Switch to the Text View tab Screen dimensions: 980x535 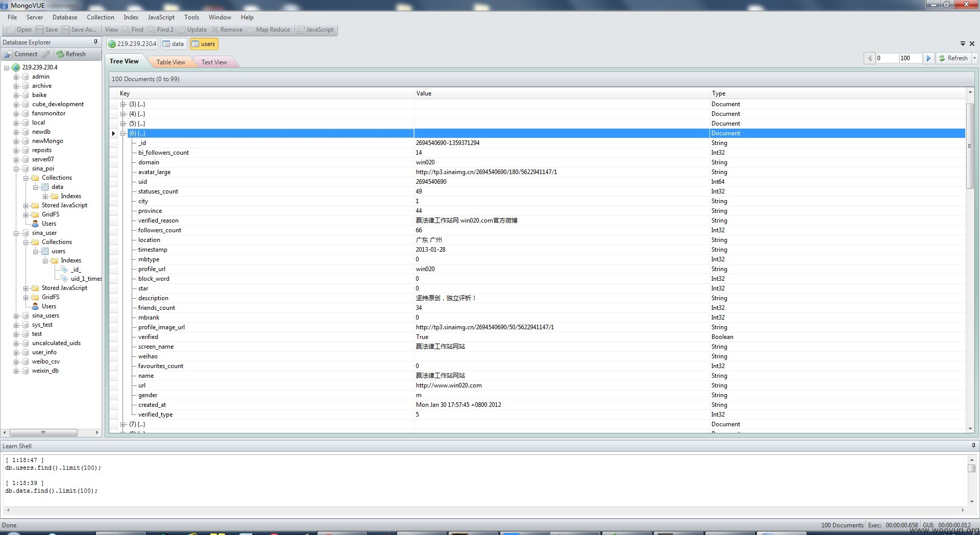coord(214,62)
